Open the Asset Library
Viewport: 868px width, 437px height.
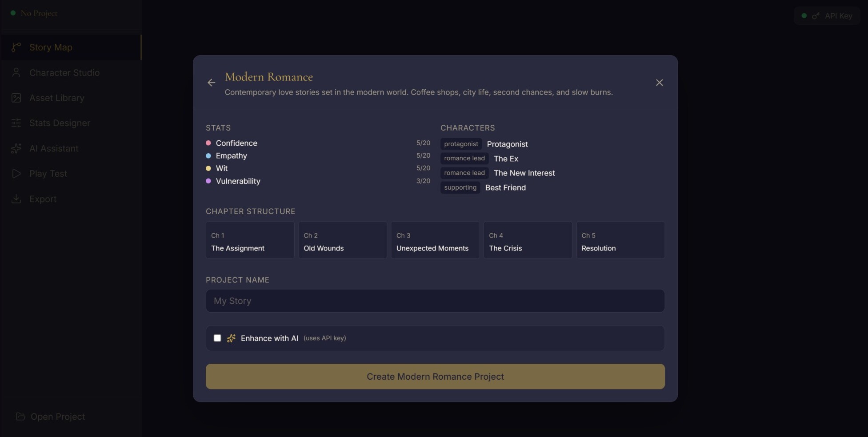(x=56, y=98)
